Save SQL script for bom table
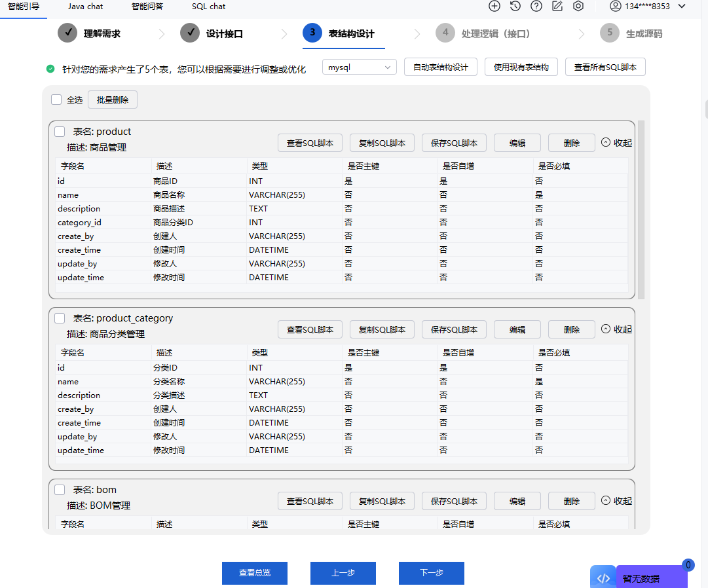 (455, 502)
